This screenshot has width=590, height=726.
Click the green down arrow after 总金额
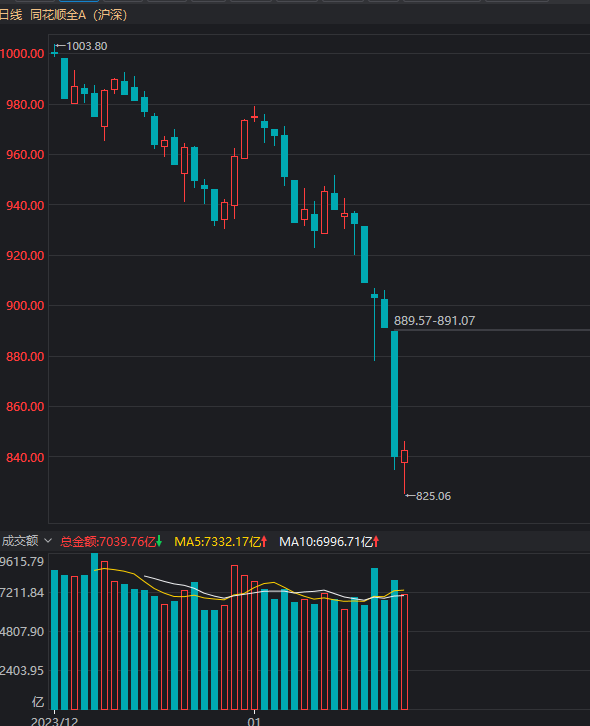159,541
